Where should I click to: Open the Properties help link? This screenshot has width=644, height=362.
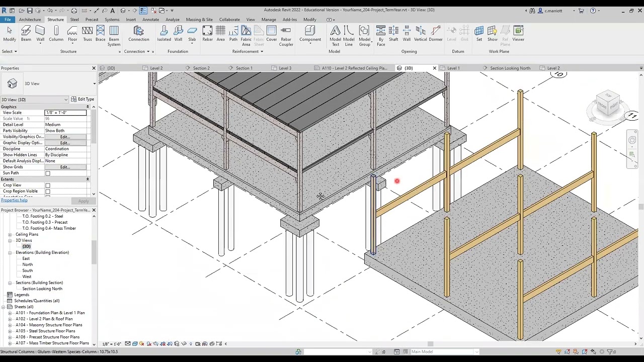[14, 201]
